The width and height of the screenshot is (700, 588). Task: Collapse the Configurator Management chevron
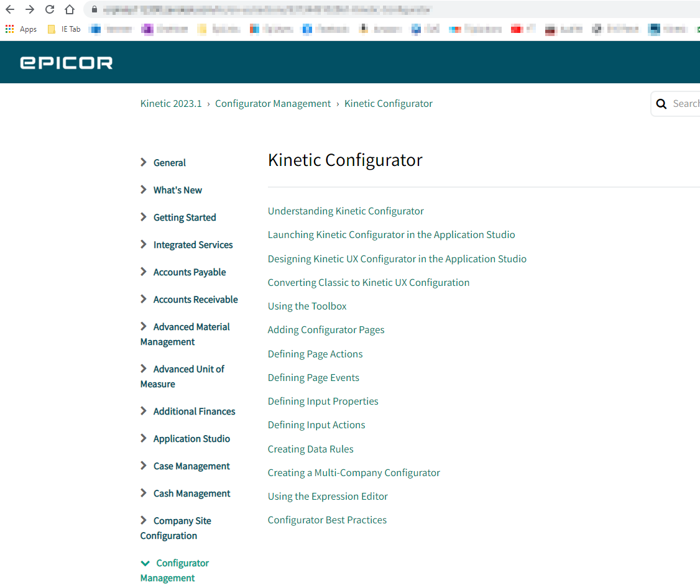pos(145,563)
